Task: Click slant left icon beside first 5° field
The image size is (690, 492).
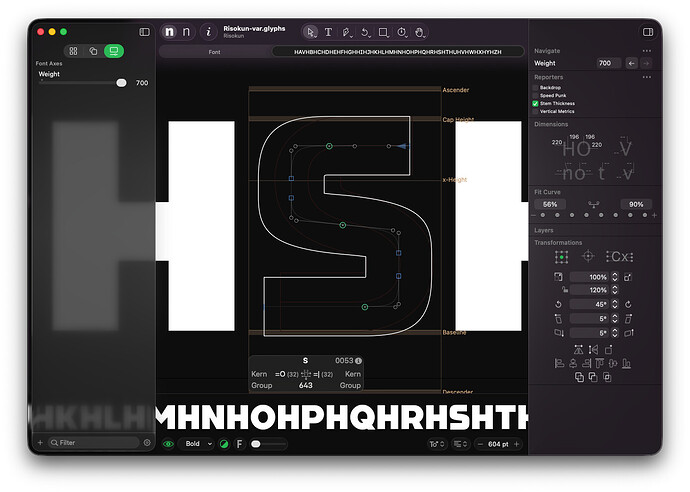Action: [x=558, y=318]
